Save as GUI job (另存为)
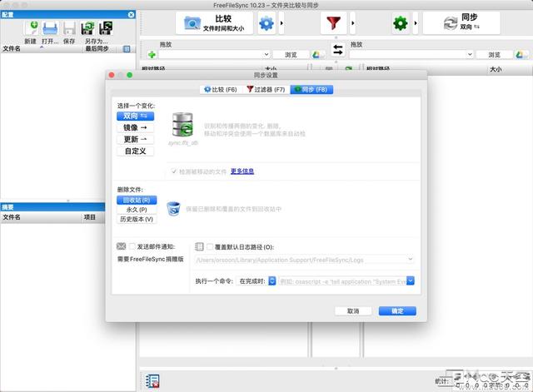The height and width of the screenshot is (392, 533). (87, 28)
